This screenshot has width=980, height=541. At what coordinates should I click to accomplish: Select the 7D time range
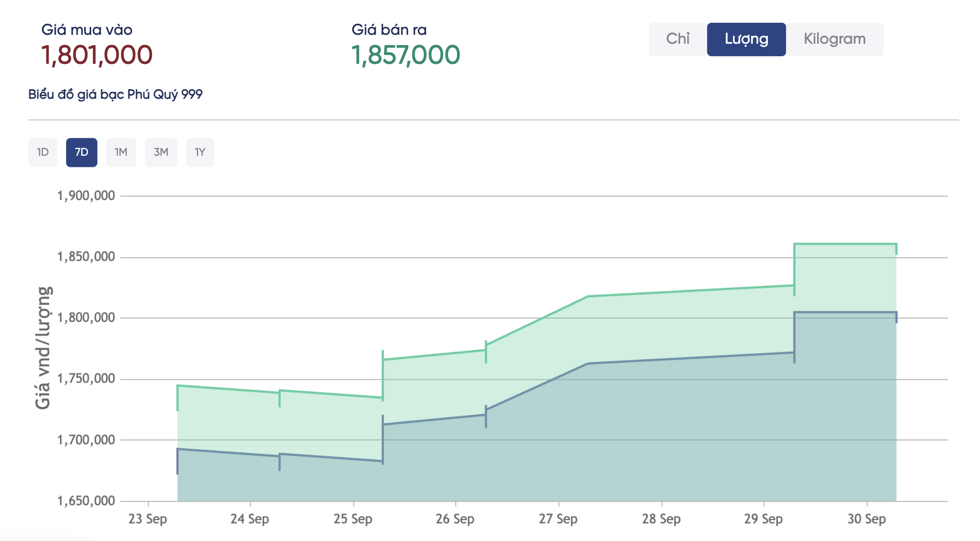[82, 152]
